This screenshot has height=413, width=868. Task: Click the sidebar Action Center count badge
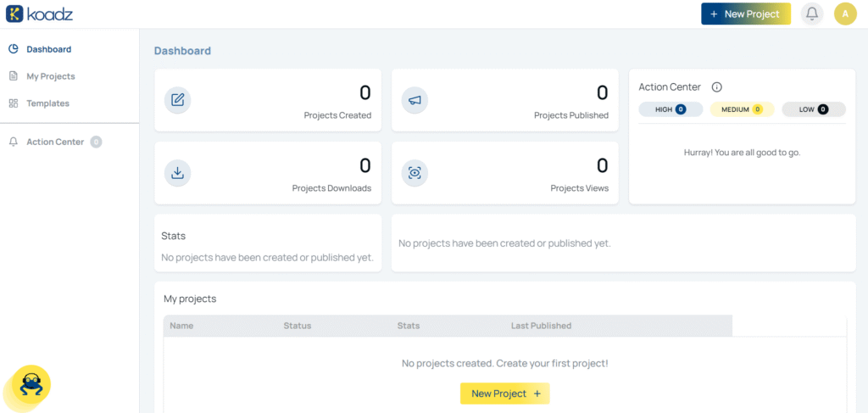[96, 142]
